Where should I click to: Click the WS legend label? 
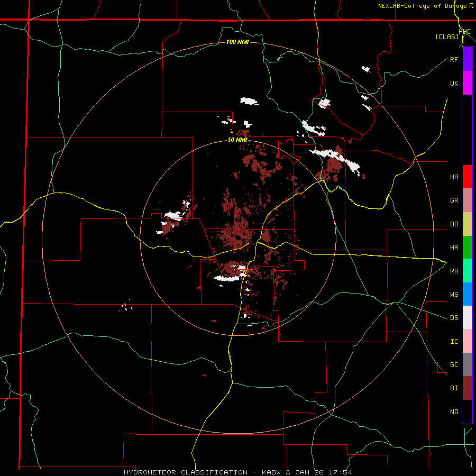click(x=454, y=295)
